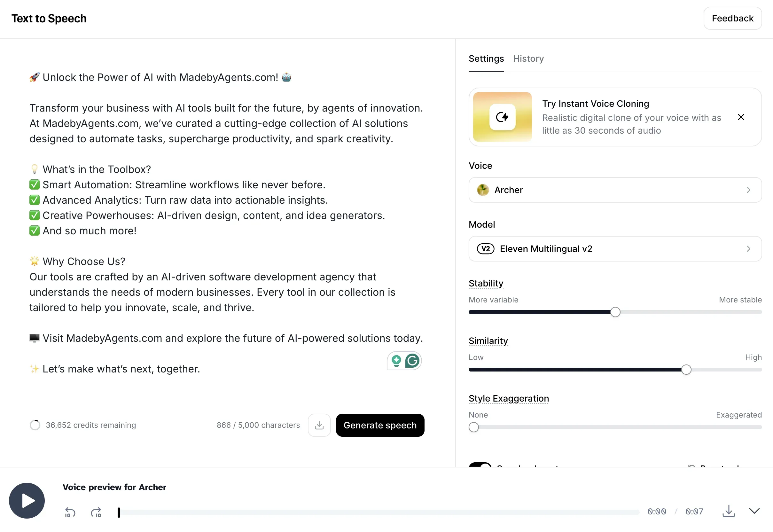Click the "And so much more!" line
Viewport: 773px width, 532px height.
pos(89,231)
